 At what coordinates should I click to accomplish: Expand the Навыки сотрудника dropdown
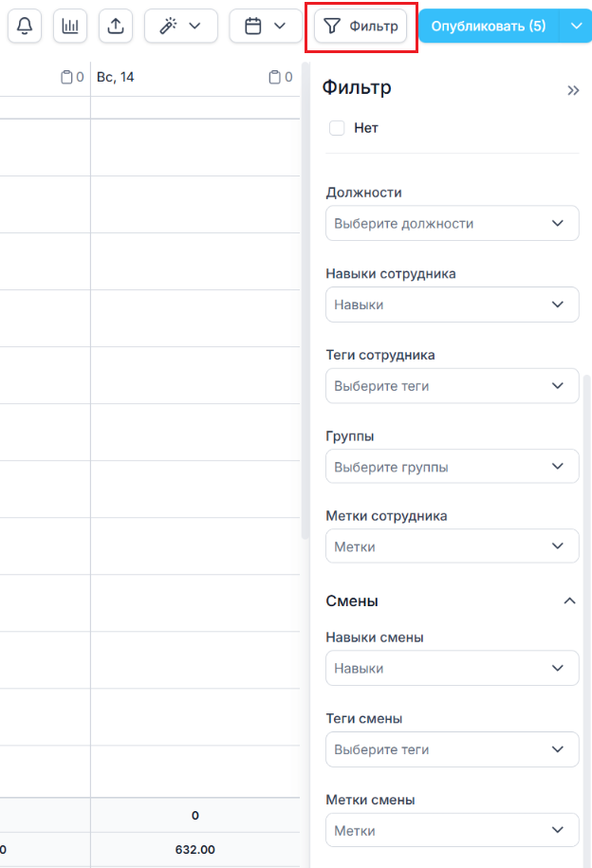pyautogui.click(x=452, y=305)
